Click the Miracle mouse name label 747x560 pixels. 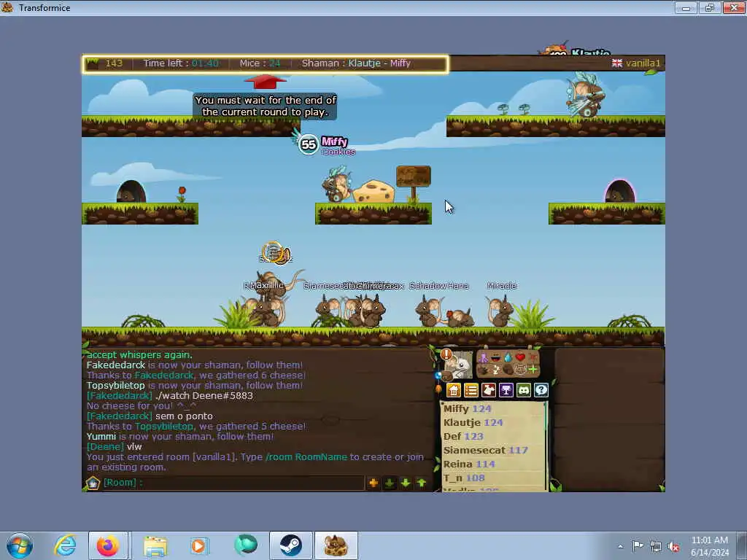click(x=502, y=286)
